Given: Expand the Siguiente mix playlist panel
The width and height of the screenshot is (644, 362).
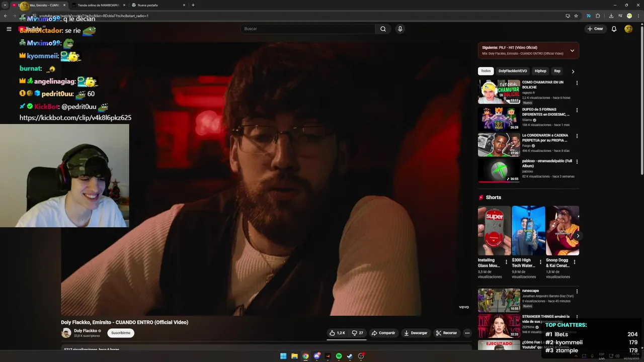Looking at the screenshot, I should click(x=572, y=50).
